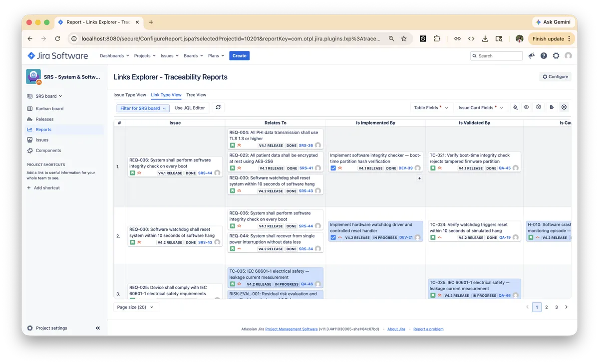Click Report a problem link

[428, 329]
